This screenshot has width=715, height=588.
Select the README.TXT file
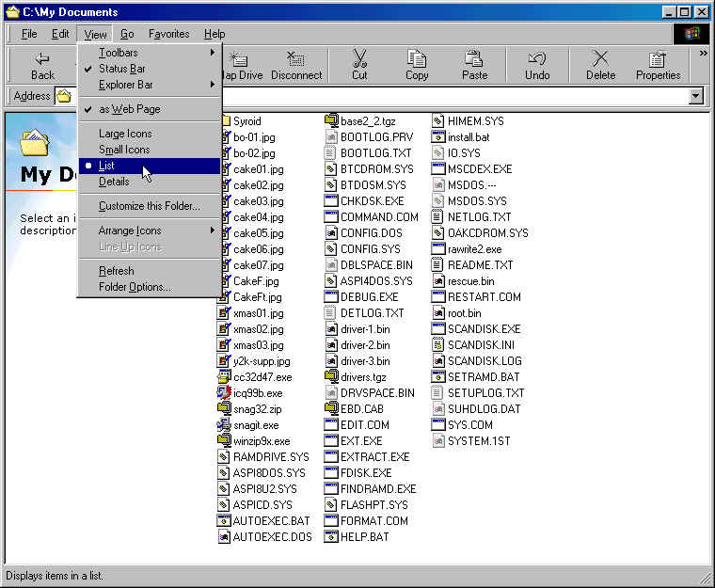[x=480, y=265]
